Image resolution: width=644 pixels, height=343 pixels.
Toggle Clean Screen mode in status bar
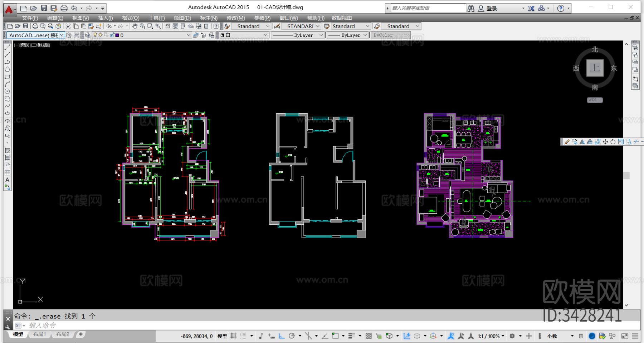tap(625, 336)
